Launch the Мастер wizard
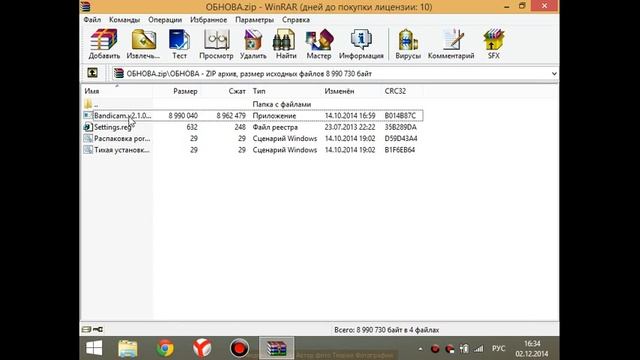 319,44
